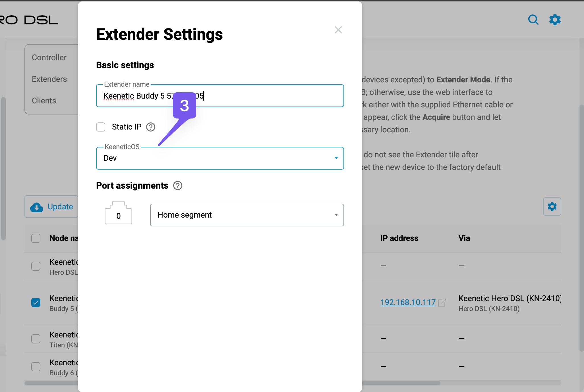
Task: Close the Extender Settings dialog
Action: (338, 30)
